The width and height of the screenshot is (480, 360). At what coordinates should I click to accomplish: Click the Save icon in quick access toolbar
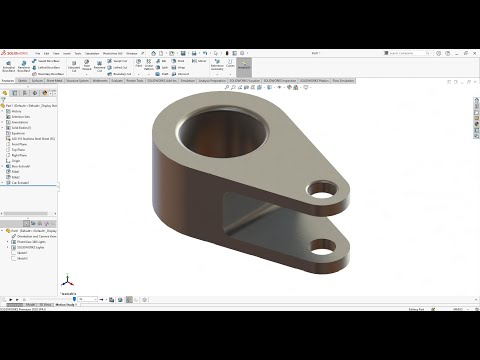tap(183, 53)
